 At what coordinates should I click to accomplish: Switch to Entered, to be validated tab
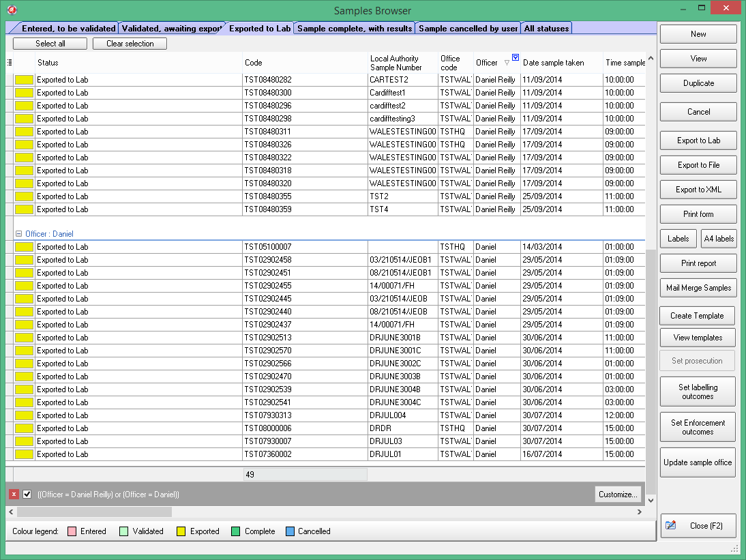(68, 29)
